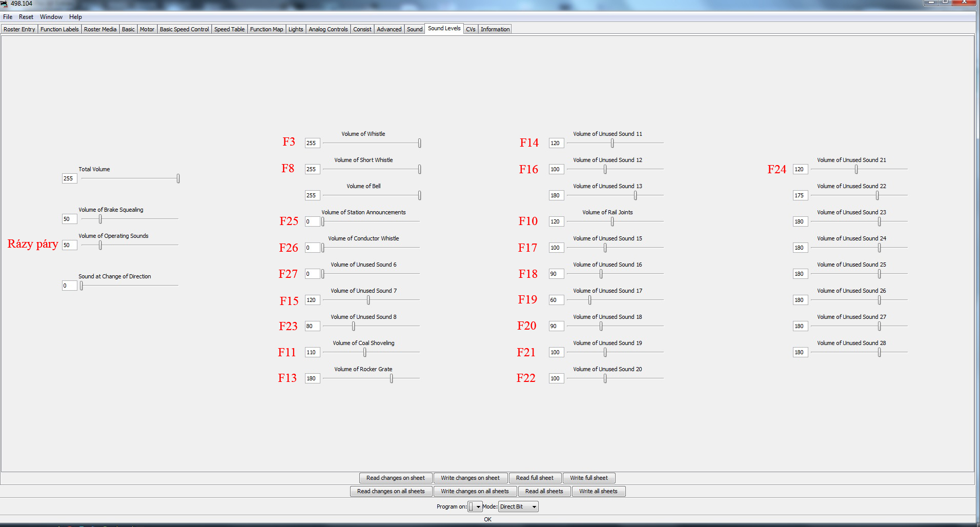Open the Reset menu
The width and height of the screenshot is (980, 527).
pyautogui.click(x=26, y=17)
